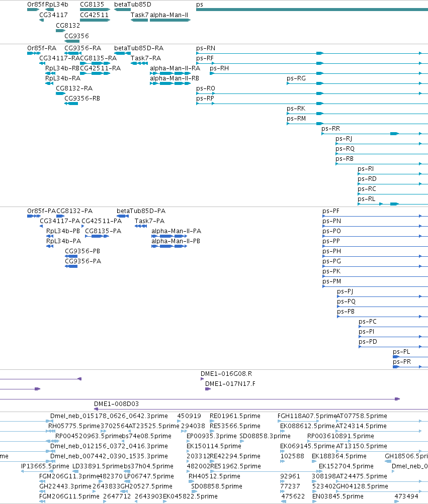Select the ps-RN transcript
Screen dimensions: 428x504
(x=312, y=53)
